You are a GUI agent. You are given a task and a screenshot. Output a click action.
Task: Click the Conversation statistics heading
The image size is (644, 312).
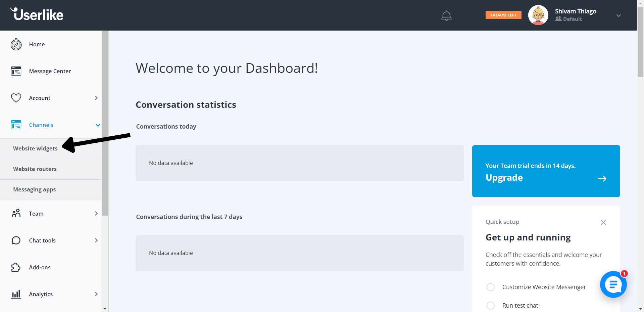186,105
